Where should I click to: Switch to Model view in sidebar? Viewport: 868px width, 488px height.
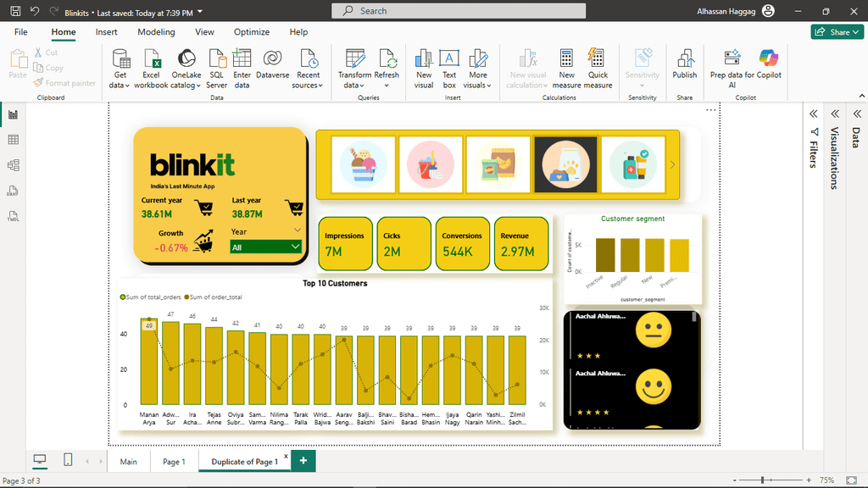pyautogui.click(x=13, y=165)
